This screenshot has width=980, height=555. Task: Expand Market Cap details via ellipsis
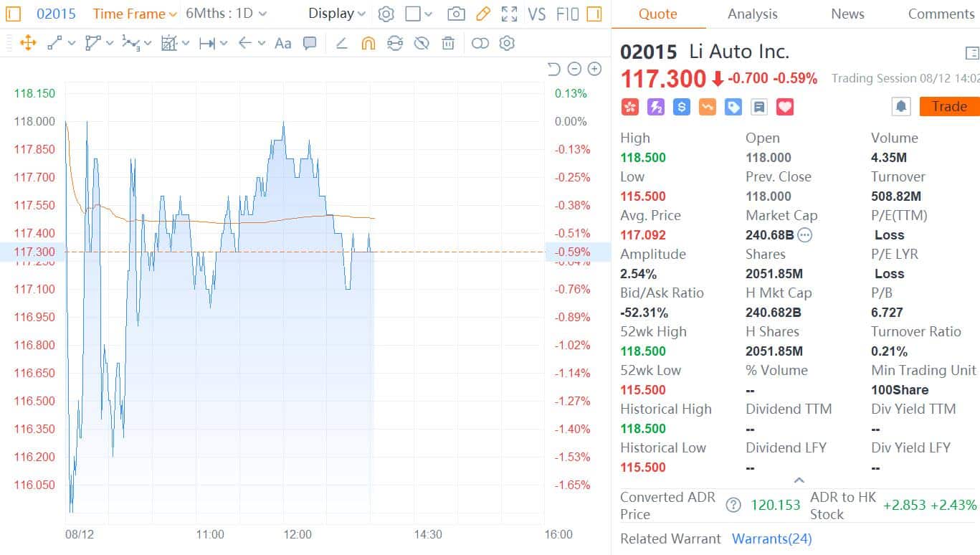click(x=806, y=235)
